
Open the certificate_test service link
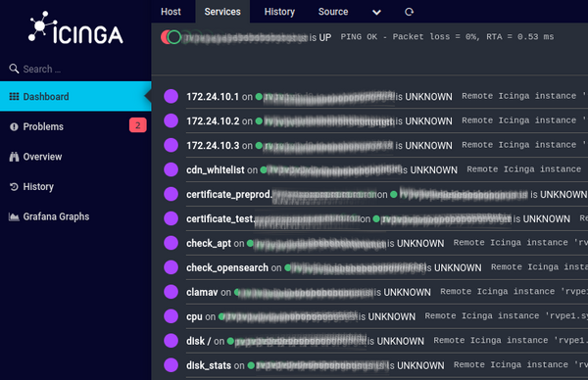[220, 218]
